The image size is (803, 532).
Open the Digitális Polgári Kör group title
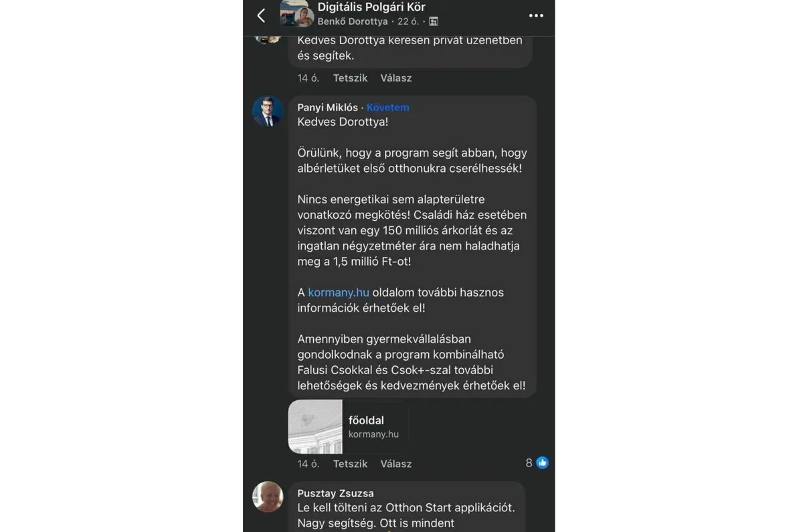click(x=371, y=7)
